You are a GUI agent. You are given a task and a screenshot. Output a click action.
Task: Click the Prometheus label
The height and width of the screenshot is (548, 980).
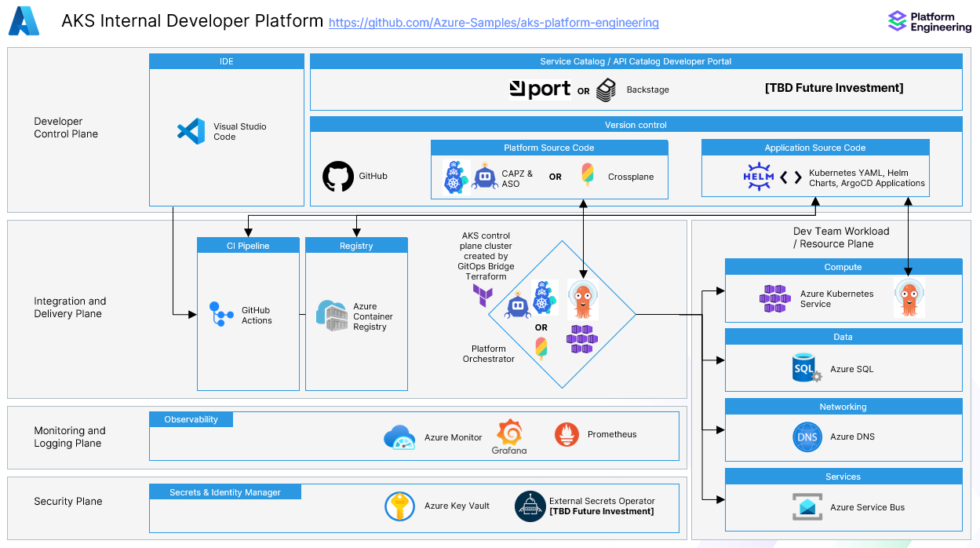[x=612, y=434]
